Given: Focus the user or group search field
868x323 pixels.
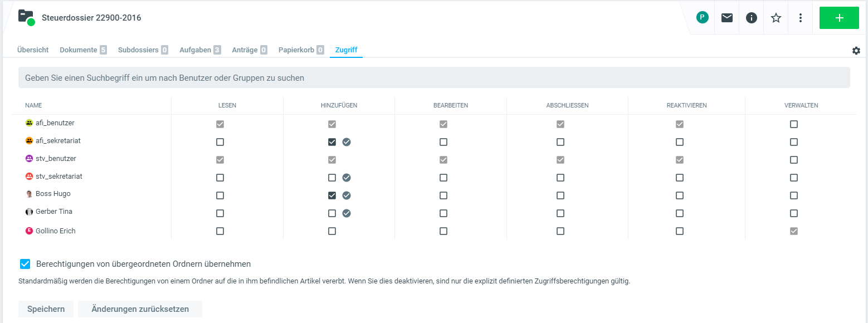Looking at the screenshot, I should pos(434,78).
